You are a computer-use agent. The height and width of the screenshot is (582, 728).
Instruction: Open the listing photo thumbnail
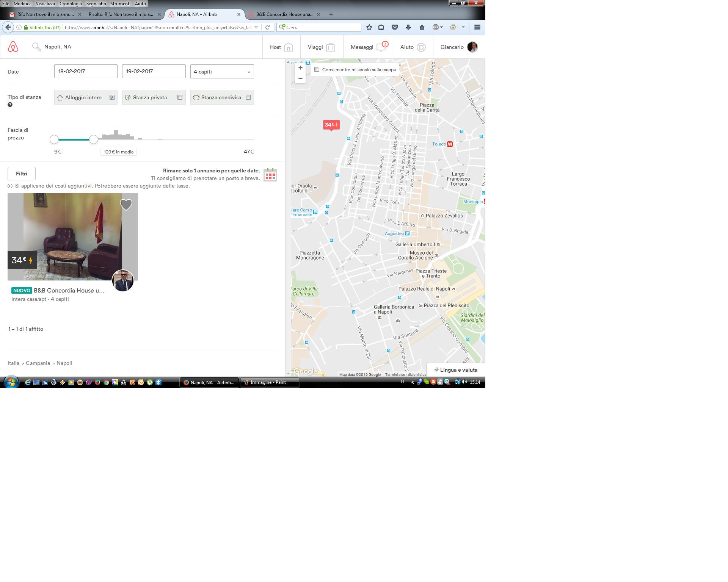(73, 237)
